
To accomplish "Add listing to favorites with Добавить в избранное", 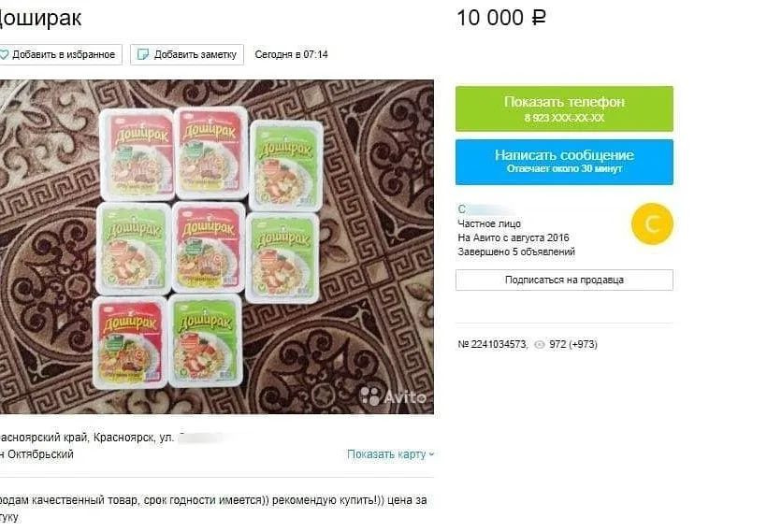I will click(60, 54).
